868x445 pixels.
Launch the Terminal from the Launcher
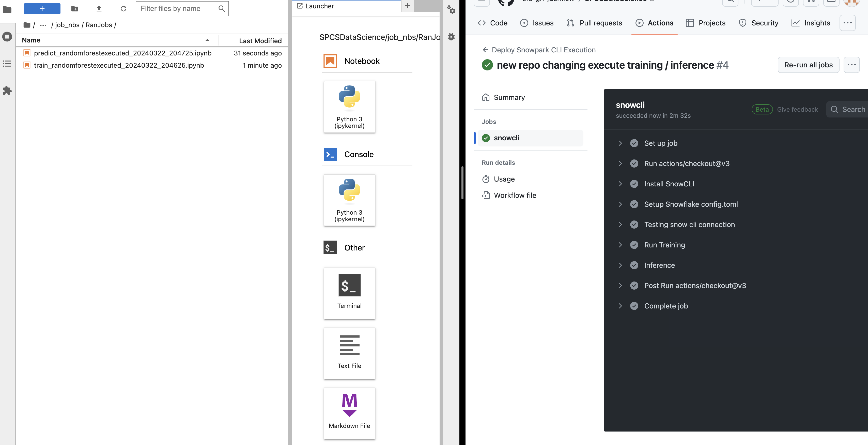pos(349,293)
